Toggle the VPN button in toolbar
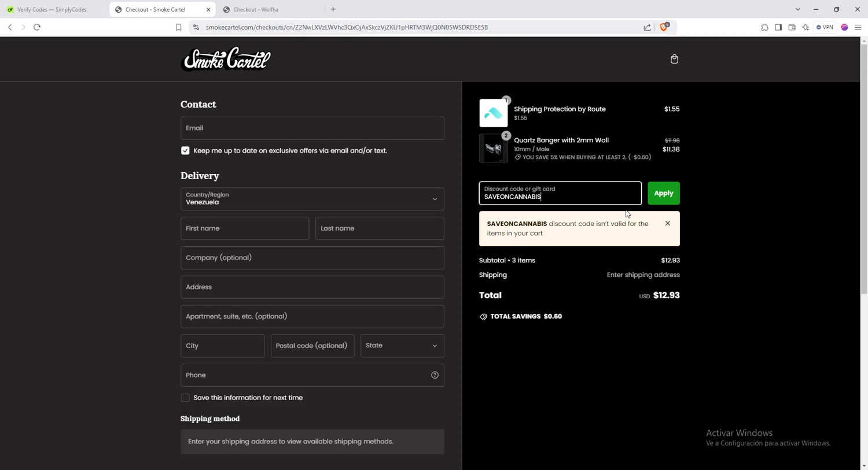Viewport: 868px width, 470px height. coord(825,27)
